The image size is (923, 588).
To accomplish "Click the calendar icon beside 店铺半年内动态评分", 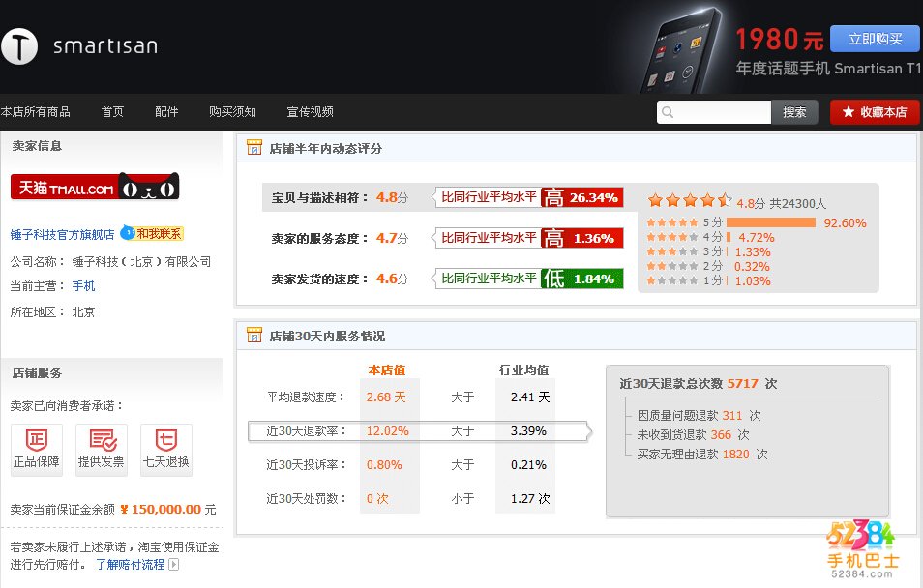I will [254, 147].
